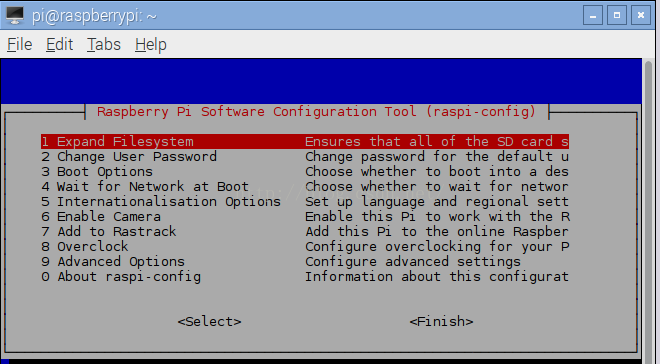Open the Edit menu
The width and height of the screenshot is (660, 364).
point(59,45)
